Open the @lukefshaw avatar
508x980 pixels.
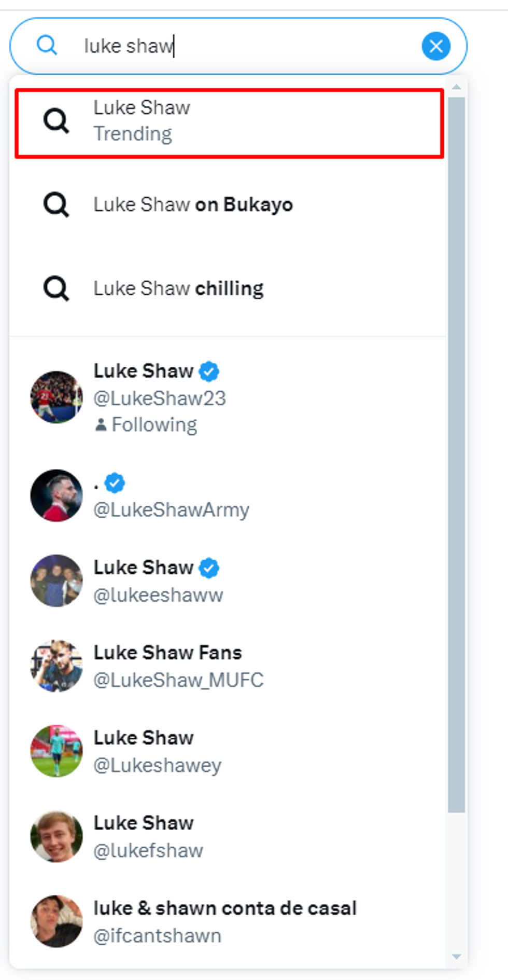pyautogui.click(x=57, y=836)
